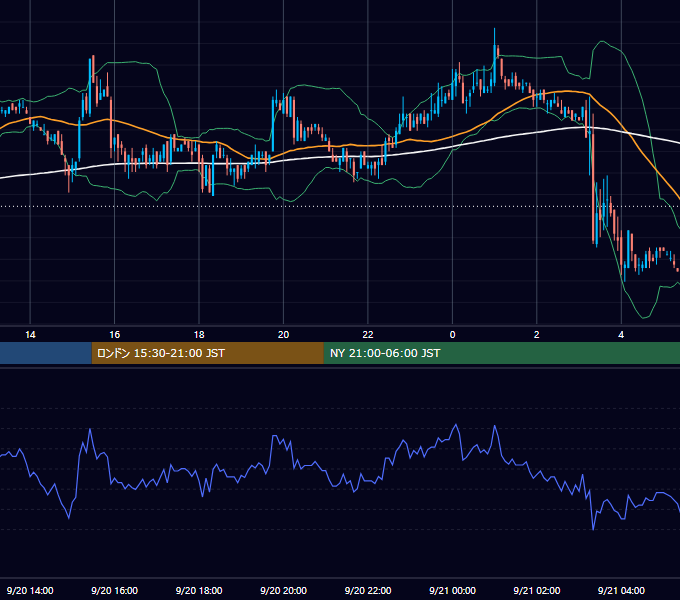Click the 18 hour label on price chart

point(199,335)
